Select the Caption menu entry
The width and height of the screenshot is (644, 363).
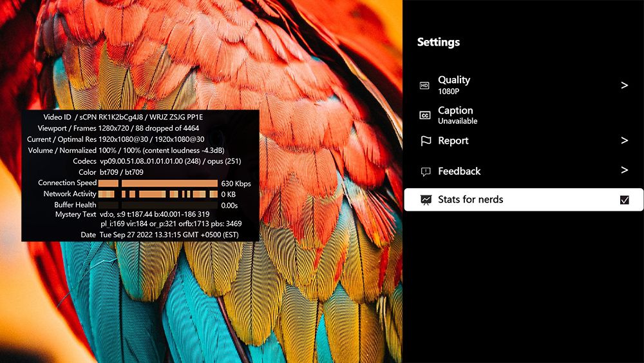(x=455, y=111)
